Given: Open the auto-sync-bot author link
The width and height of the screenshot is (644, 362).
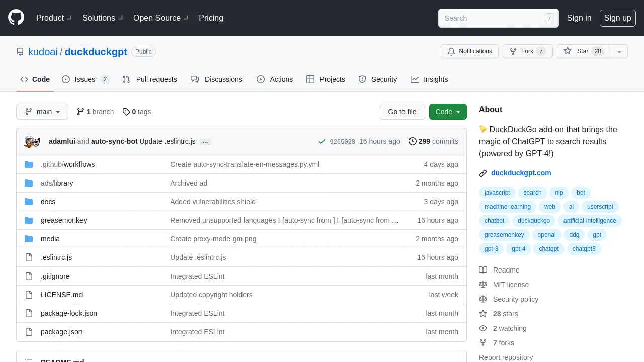Looking at the screenshot, I should (x=114, y=141).
